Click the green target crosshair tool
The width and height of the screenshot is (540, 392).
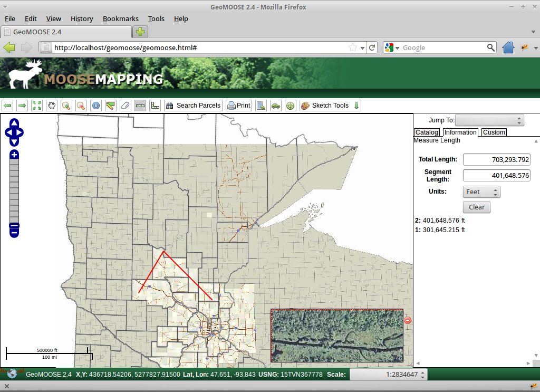tap(291, 106)
